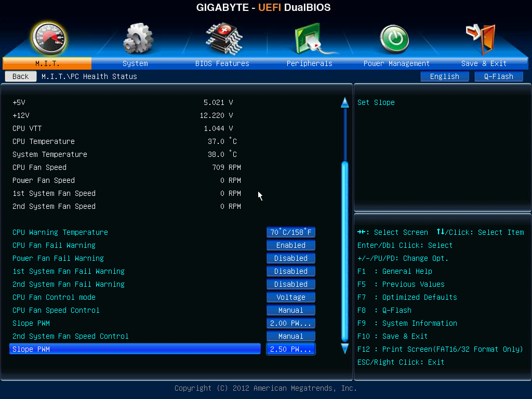Open the CPU Warning Temperature value 70°C/158°F

click(291, 232)
